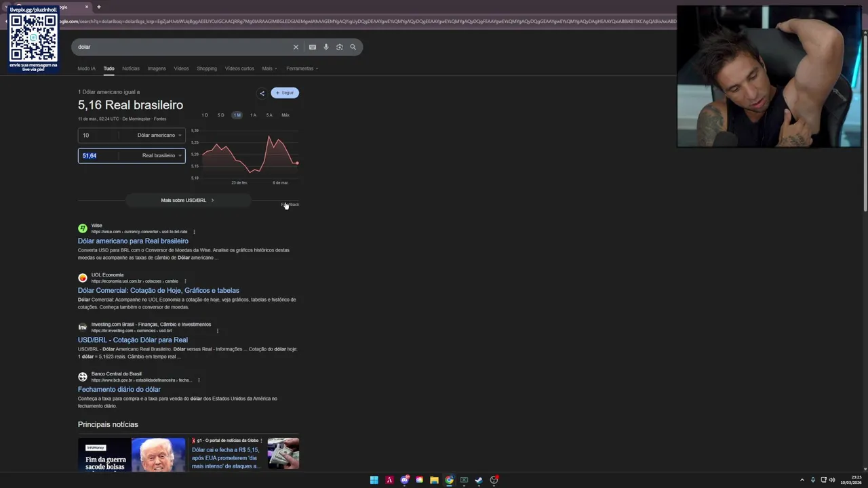
Task: Switch to Shopping tab
Action: pos(207,68)
